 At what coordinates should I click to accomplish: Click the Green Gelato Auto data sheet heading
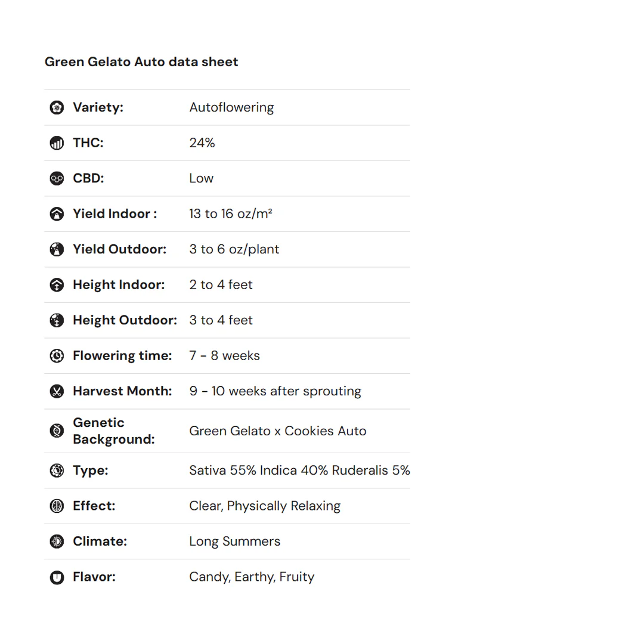click(141, 62)
